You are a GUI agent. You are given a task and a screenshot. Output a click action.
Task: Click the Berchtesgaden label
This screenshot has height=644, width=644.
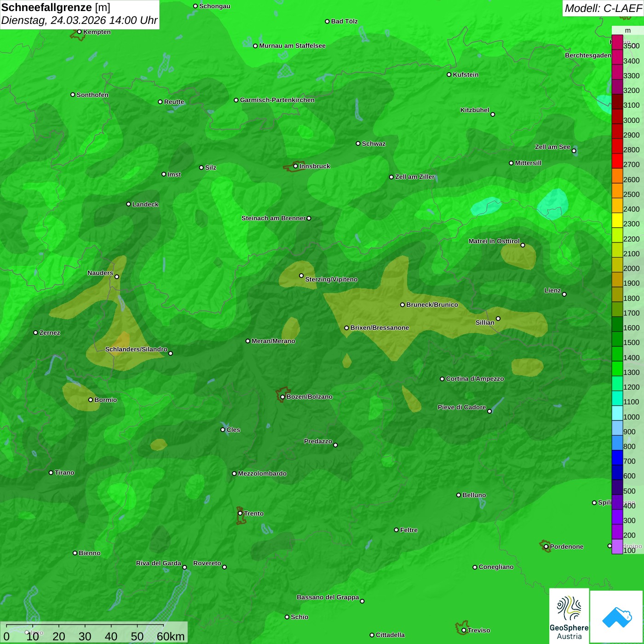click(x=588, y=55)
